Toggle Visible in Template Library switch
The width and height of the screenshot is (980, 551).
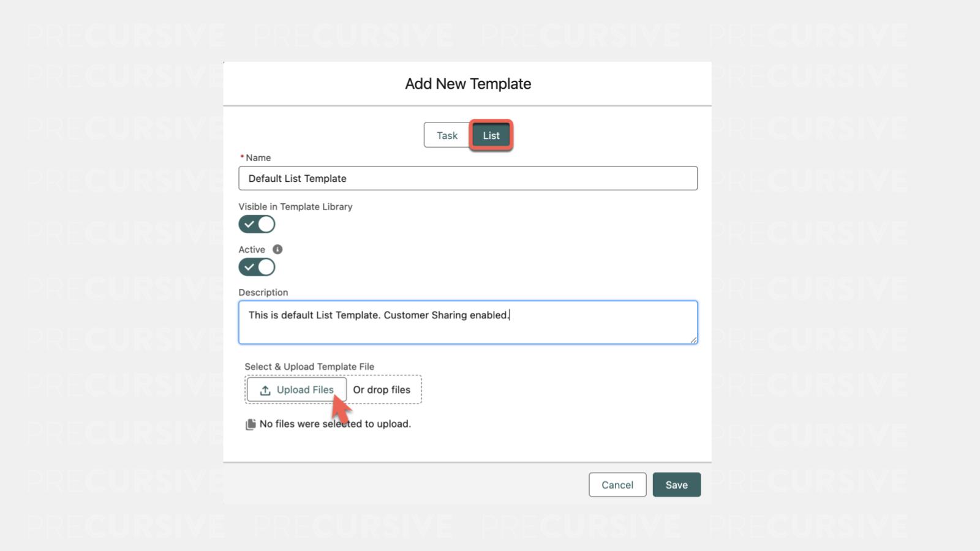pyautogui.click(x=257, y=224)
